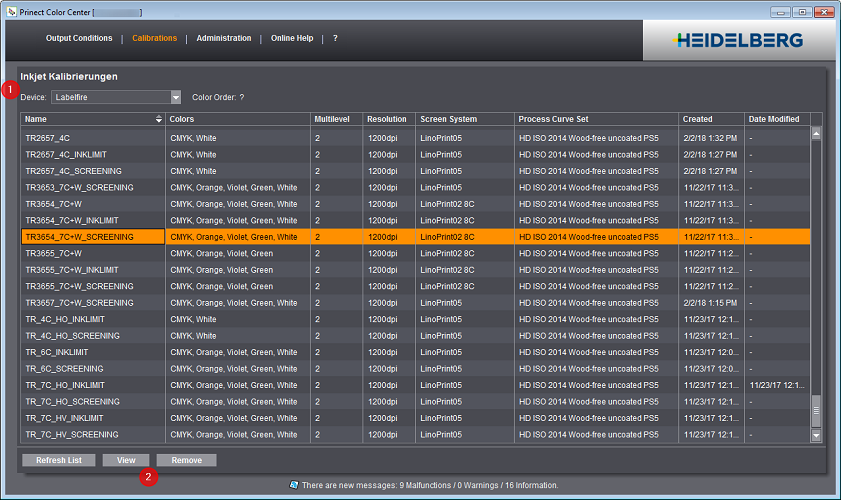Click Date Modified value 11/23/17 in TR_7C_HO_INKLIMIT

click(777, 385)
